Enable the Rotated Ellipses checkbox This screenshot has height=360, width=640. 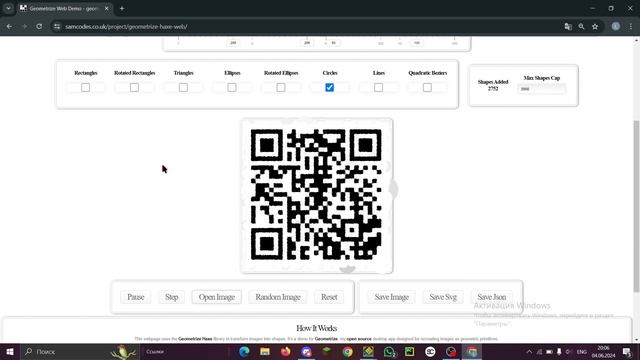click(x=281, y=87)
